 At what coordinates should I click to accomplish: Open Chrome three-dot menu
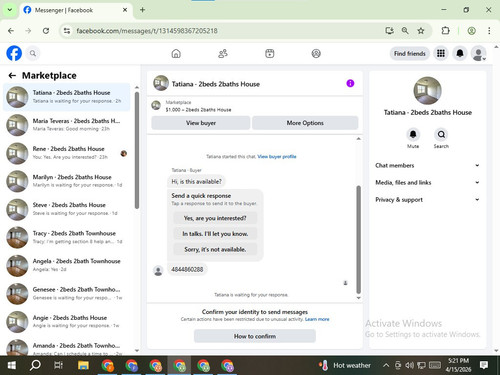(489, 31)
